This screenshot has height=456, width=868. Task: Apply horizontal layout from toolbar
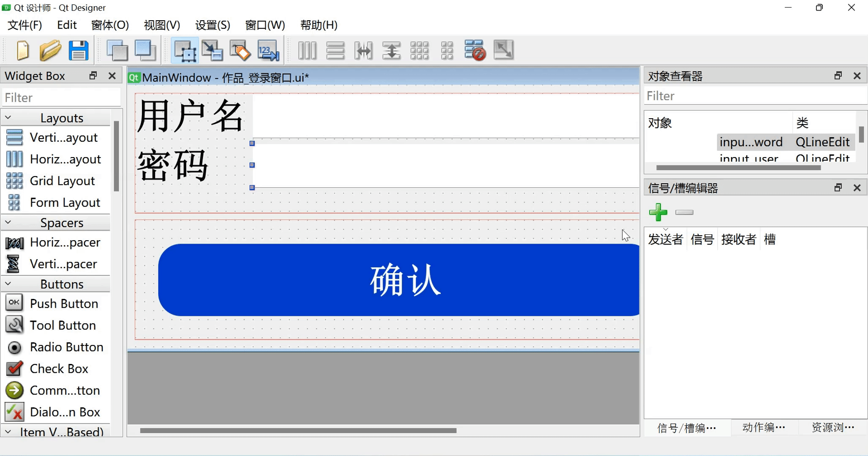[307, 51]
